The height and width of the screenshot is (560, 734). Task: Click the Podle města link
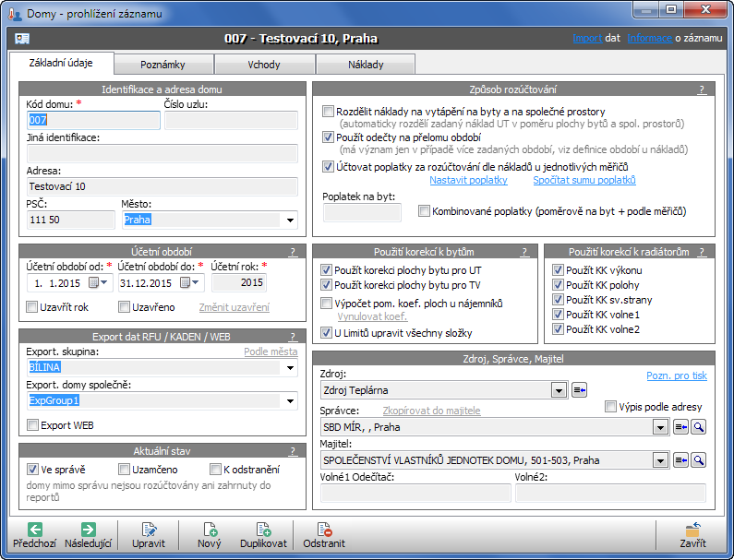(271, 351)
